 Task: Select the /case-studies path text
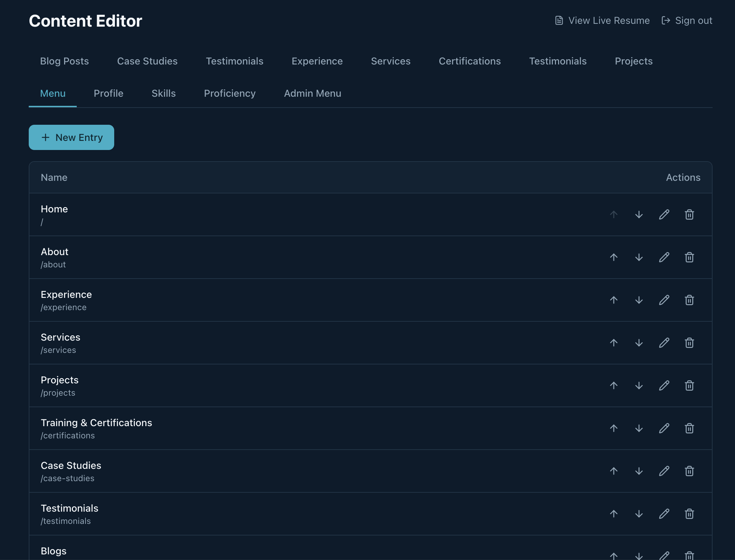[x=68, y=478]
